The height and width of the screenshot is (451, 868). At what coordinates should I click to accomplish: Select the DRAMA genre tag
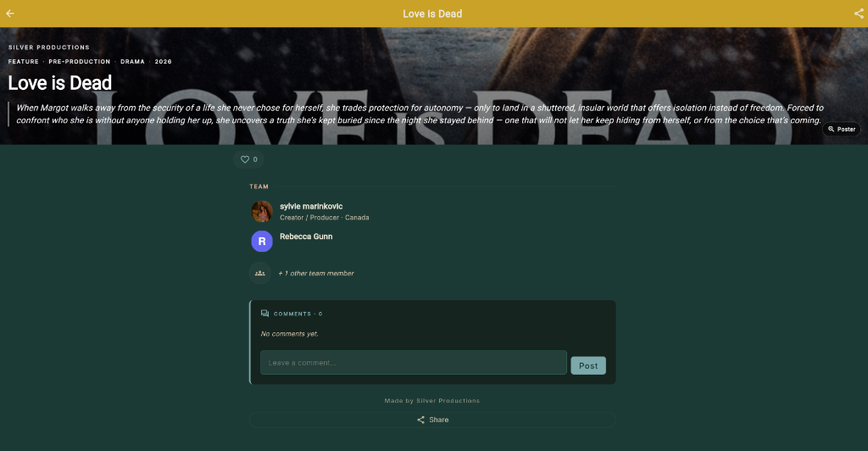click(132, 61)
